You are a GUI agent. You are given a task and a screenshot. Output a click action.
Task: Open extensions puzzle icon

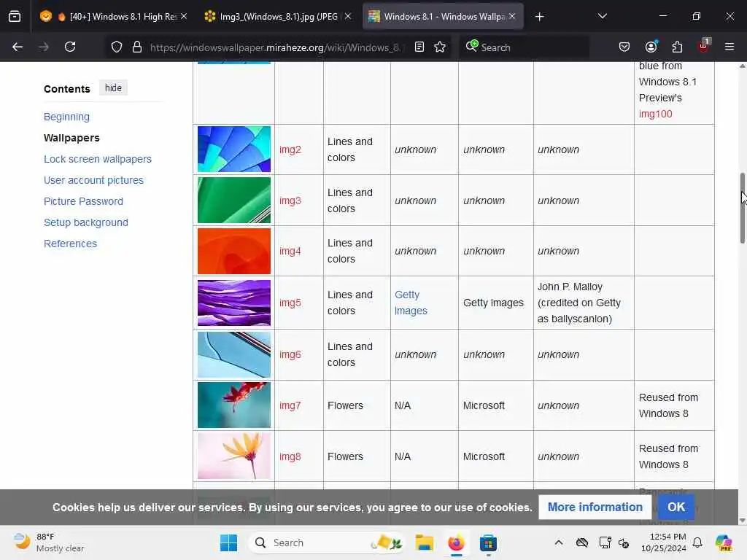(677, 47)
